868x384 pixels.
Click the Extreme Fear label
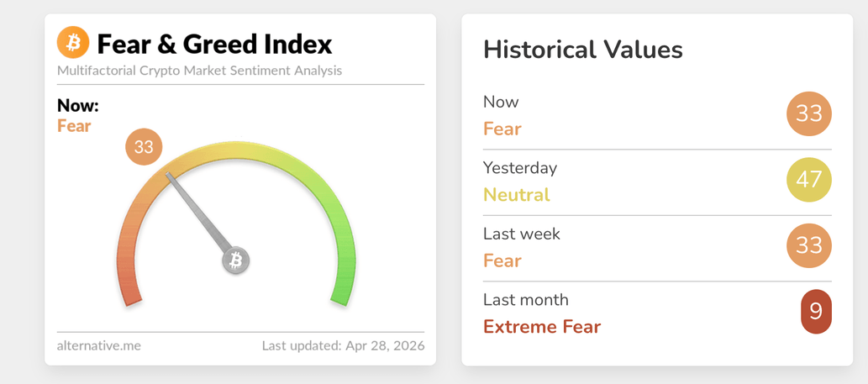click(541, 327)
